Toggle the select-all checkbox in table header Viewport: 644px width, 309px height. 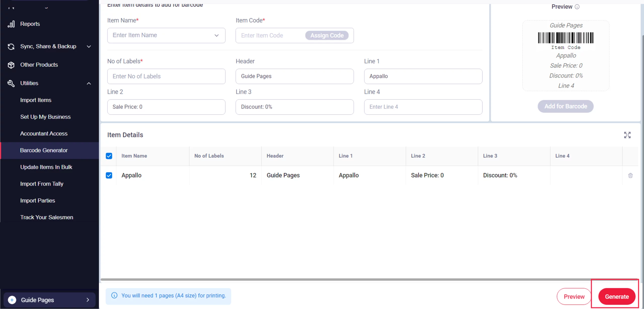109,156
